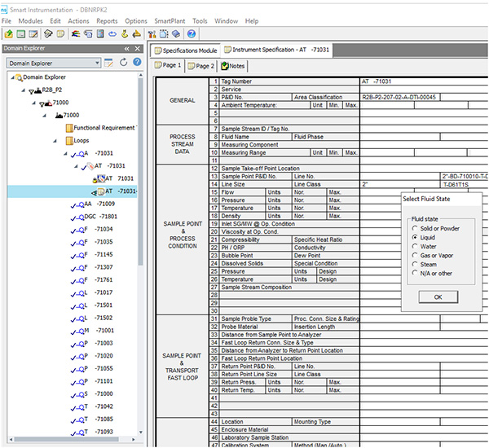
Task: Click the tree's horizontal scrollbar thumb
Action: [x=66, y=440]
